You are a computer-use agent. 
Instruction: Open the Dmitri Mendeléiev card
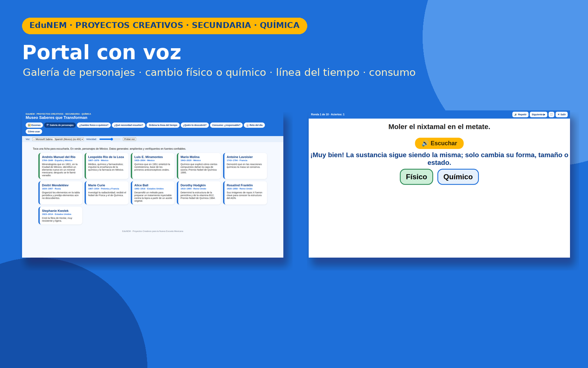click(61, 193)
